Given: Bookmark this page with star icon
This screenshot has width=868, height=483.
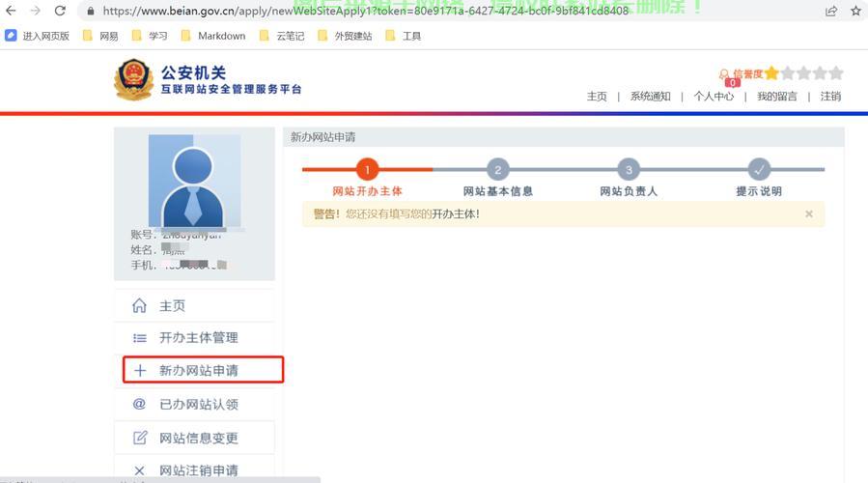Looking at the screenshot, I should tap(855, 11).
